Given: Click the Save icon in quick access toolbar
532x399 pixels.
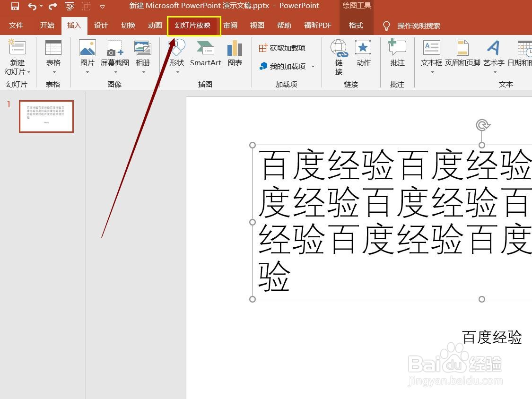Looking at the screenshot, I should coord(15,6).
